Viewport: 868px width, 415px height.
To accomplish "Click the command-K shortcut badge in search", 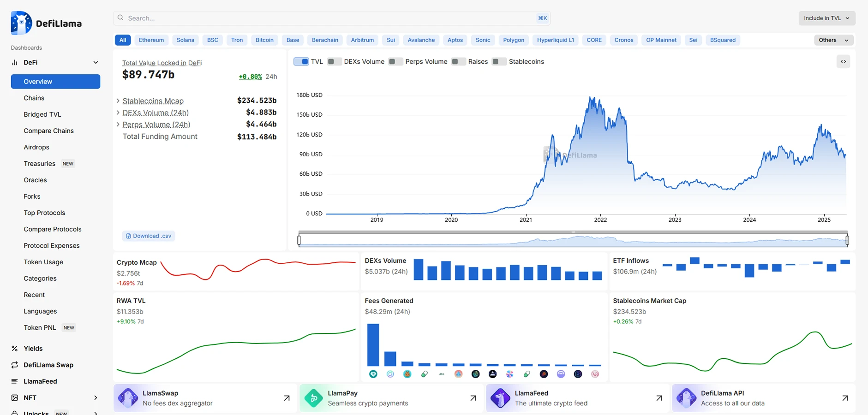I will click(542, 18).
